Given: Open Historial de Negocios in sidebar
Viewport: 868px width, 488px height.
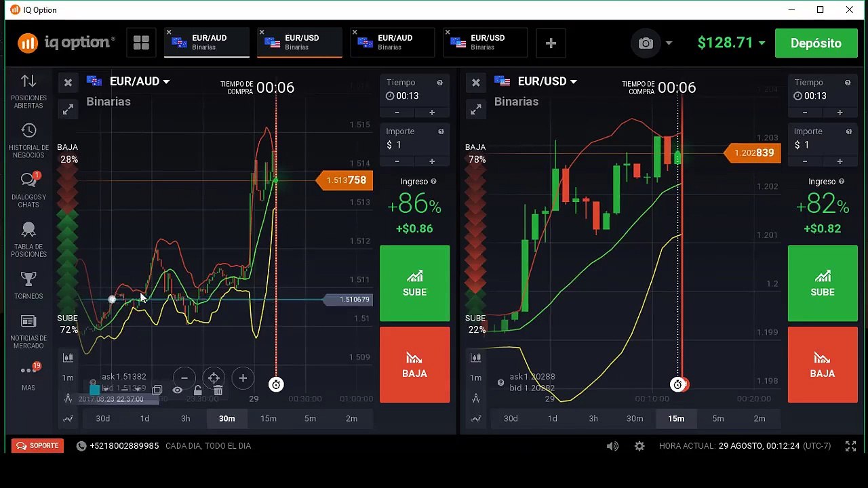Looking at the screenshot, I should click(28, 140).
